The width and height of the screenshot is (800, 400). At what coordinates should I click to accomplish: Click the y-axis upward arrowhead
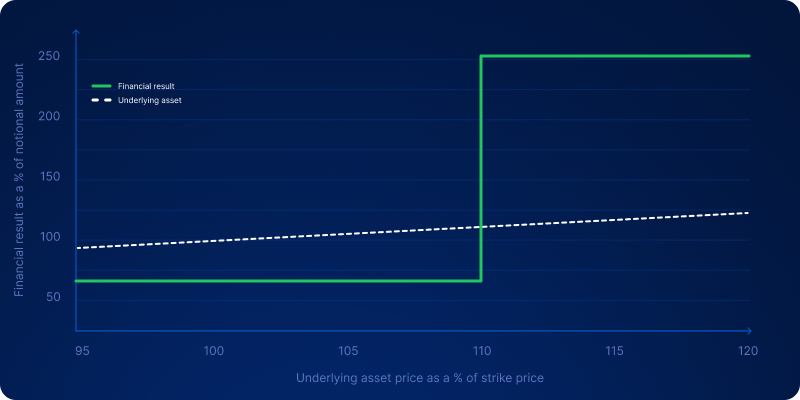click(x=77, y=35)
